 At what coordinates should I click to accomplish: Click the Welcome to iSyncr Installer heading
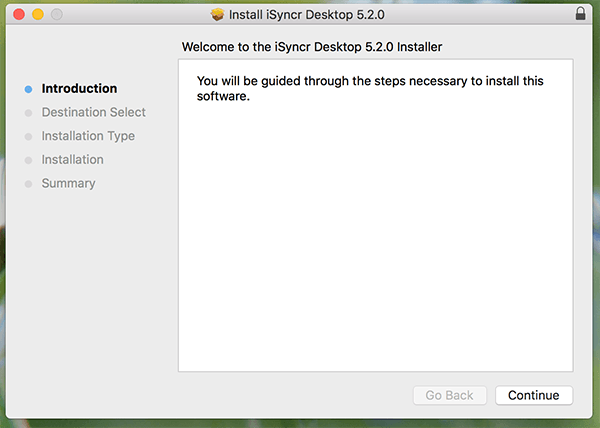click(311, 46)
